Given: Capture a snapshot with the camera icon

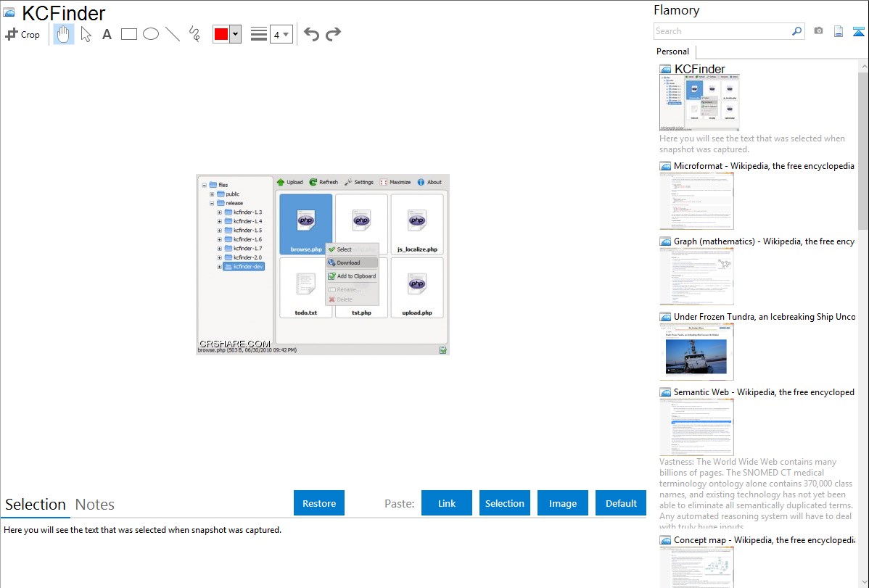Looking at the screenshot, I should (818, 31).
